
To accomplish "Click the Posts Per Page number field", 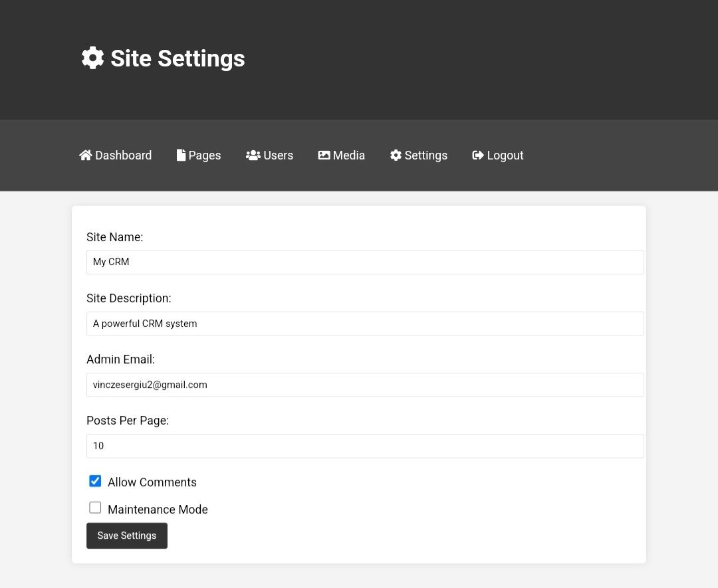I will [365, 446].
